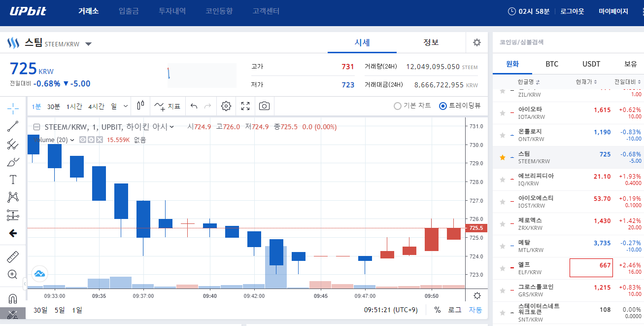
Task: Toggle 자동 scale on price axis
Action: (x=475, y=310)
